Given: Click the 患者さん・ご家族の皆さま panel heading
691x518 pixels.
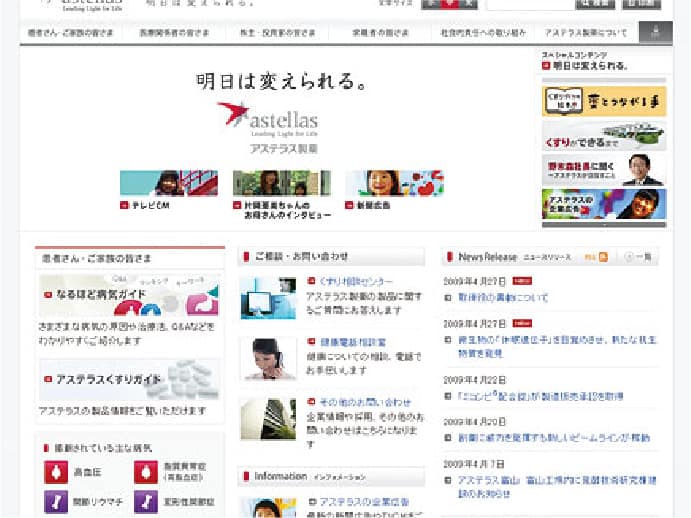Looking at the screenshot, I should (x=97, y=258).
